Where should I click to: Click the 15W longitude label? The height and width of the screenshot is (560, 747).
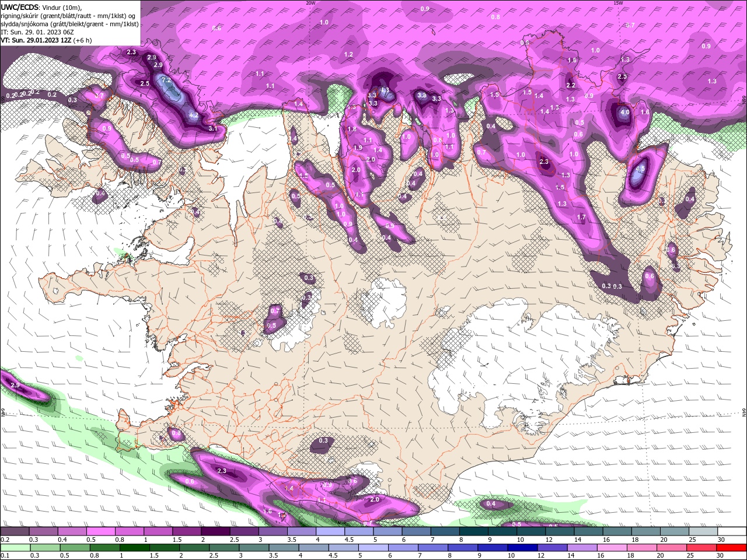[x=617, y=2]
